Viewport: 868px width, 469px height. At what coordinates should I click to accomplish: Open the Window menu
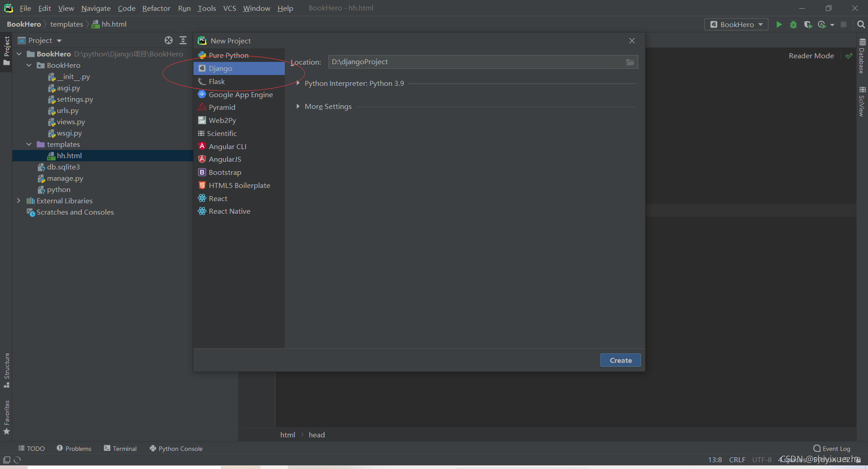[x=256, y=8]
